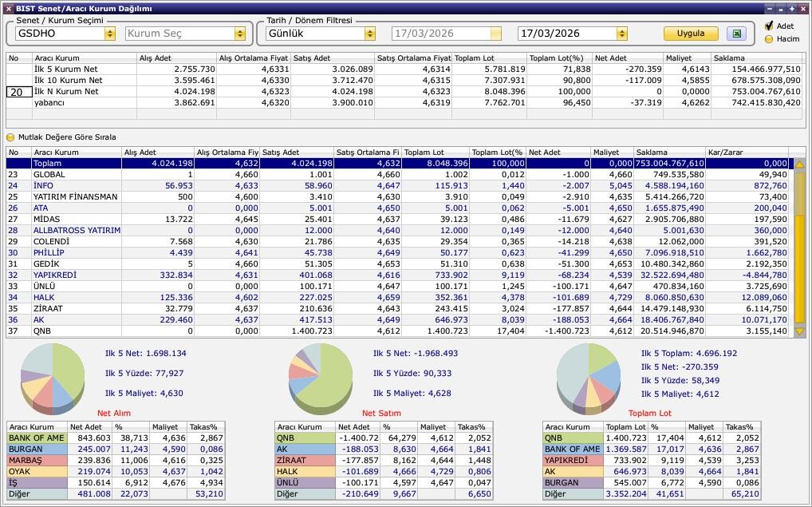This screenshot has width=812, height=507.
Task: Open the Günlük period dropdown
Action: tap(369, 34)
